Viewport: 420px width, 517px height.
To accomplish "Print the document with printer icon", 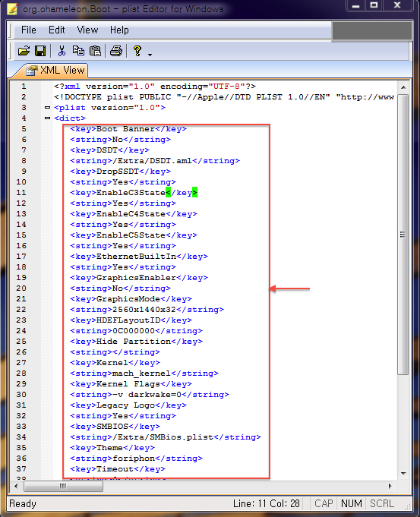I will tap(115, 51).
